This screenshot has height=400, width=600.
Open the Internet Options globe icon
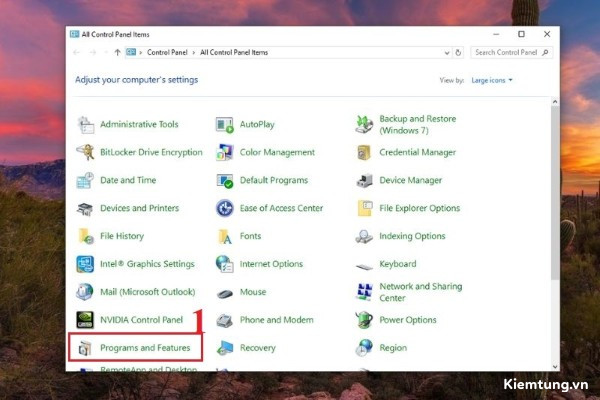click(x=225, y=264)
